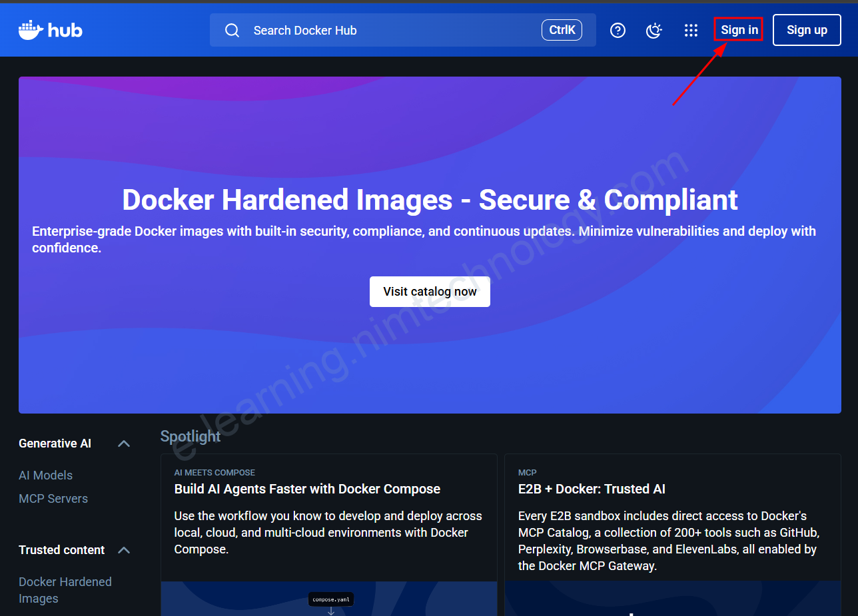Click the Sign up button
Image resolution: width=858 pixels, height=616 pixels.
(x=806, y=30)
